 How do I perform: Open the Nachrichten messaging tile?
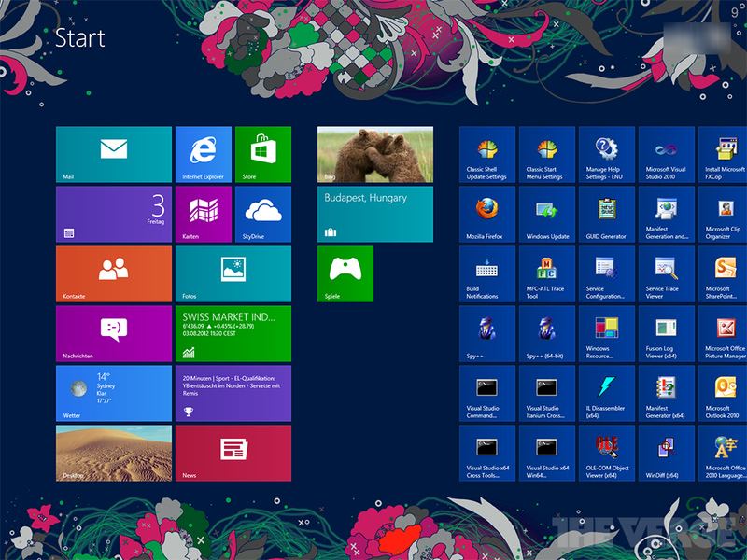pyautogui.click(x=114, y=334)
